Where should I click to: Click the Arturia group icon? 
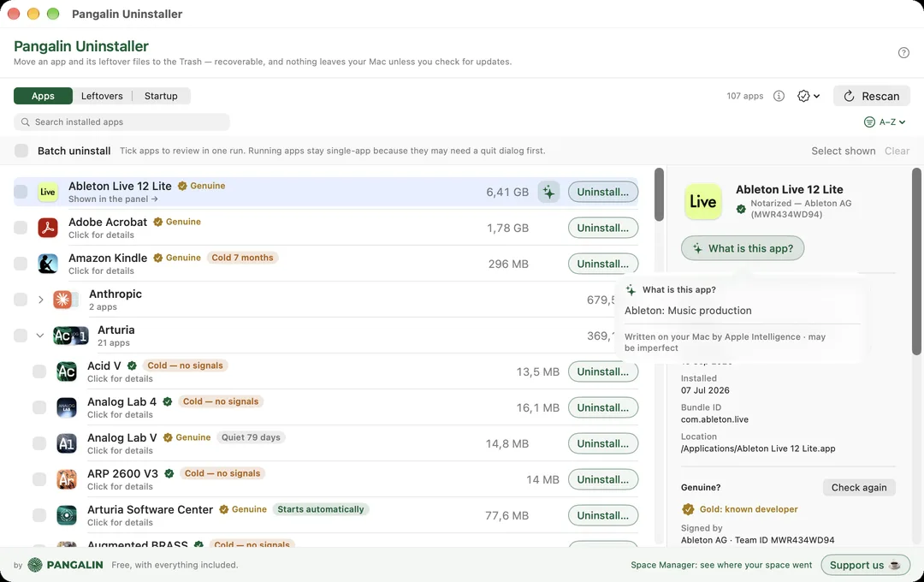tap(71, 336)
